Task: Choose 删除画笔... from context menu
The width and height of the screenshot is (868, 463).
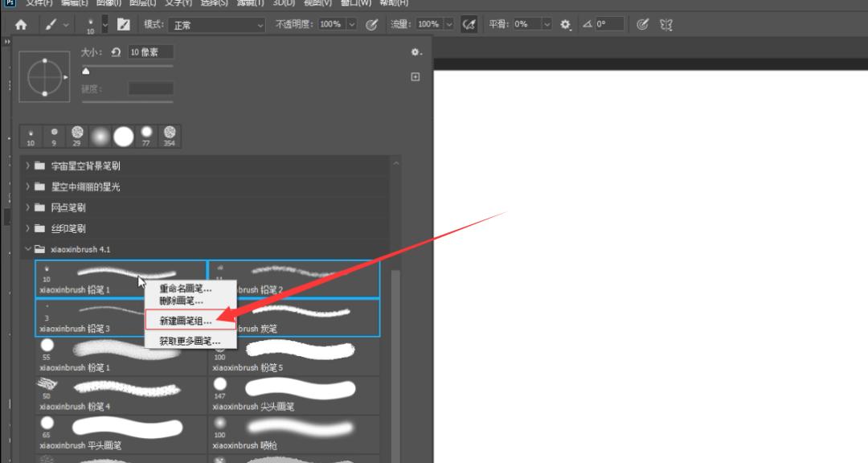Action: click(x=181, y=301)
